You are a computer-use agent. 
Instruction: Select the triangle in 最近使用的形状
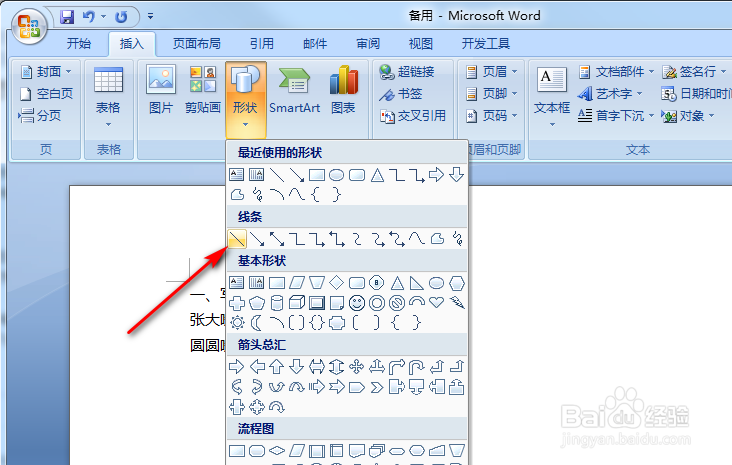[x=377, y=175]
